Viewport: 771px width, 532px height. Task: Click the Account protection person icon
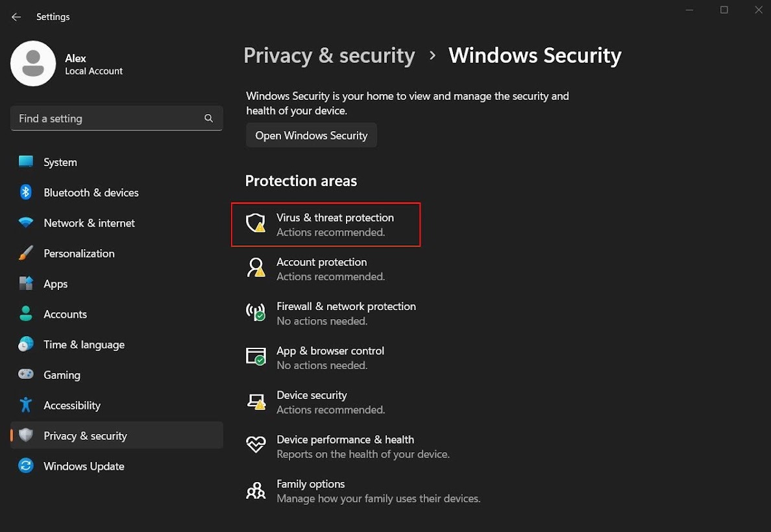[256, 267]
